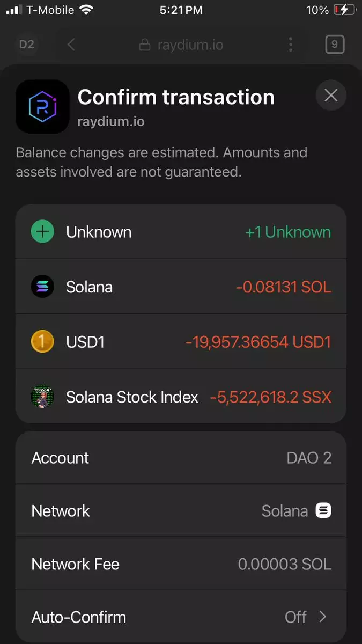Image resolution: width=362 pixels, height=644 pixels.
Task: Tap the D2 account avatar
Action: click(26, 45)
